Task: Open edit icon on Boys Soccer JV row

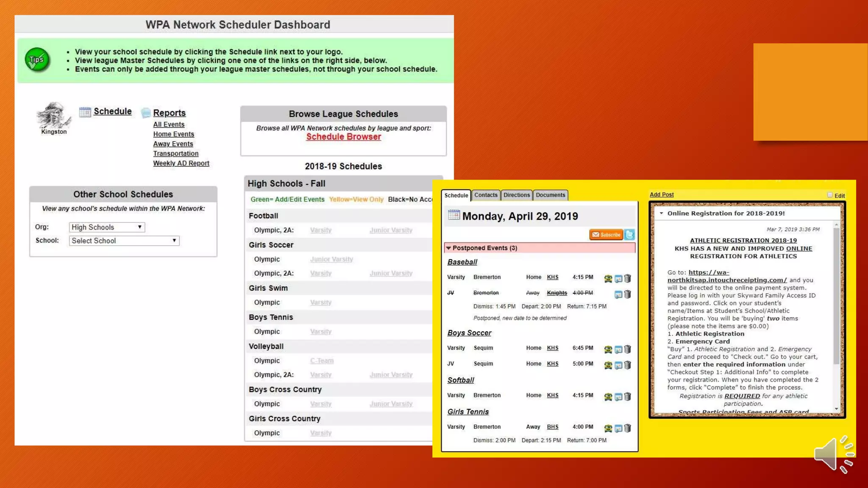Action: click(618, 365)
